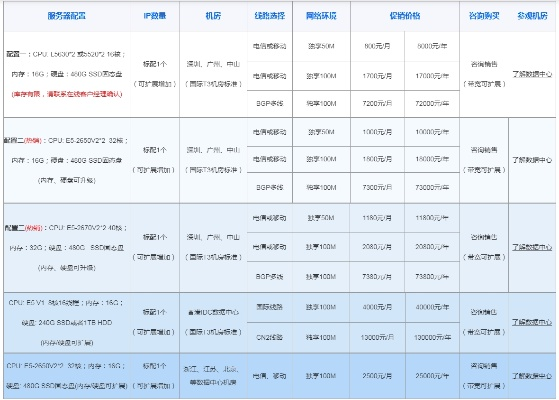Open 了解数据中心 link in E5-2670V2 row
The height and width of the screenshot is (400, 559).
point(532,247)
